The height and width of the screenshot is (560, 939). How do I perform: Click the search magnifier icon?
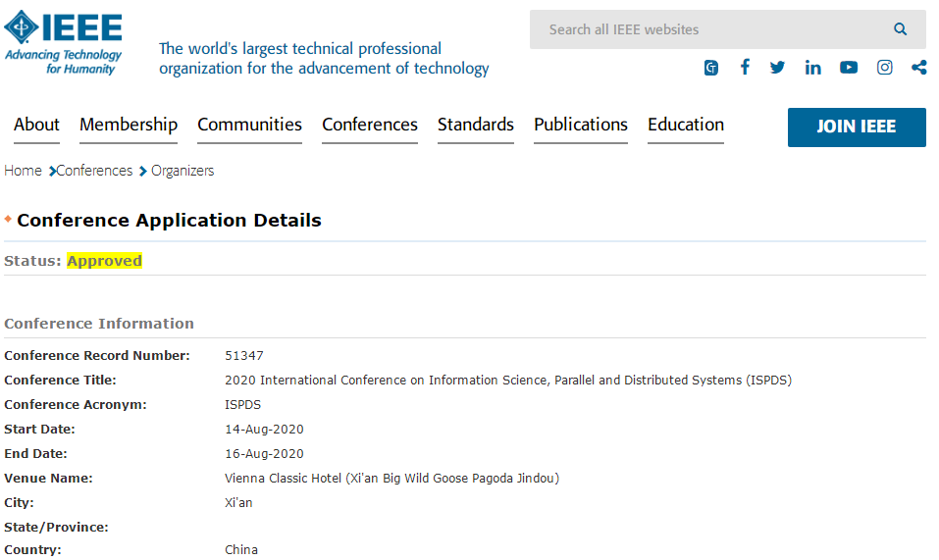pyautogui.click(x=900, y=29)
